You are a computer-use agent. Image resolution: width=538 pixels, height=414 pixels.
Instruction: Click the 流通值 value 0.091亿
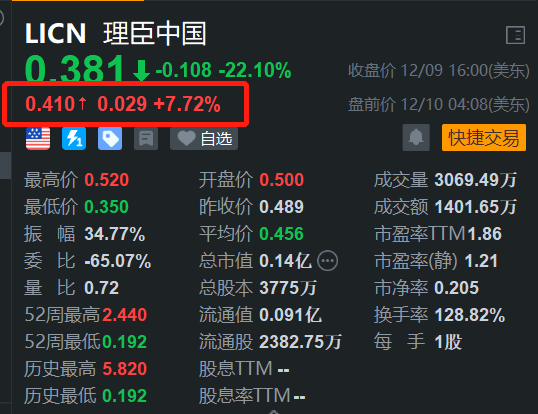[x=291, y=315]
